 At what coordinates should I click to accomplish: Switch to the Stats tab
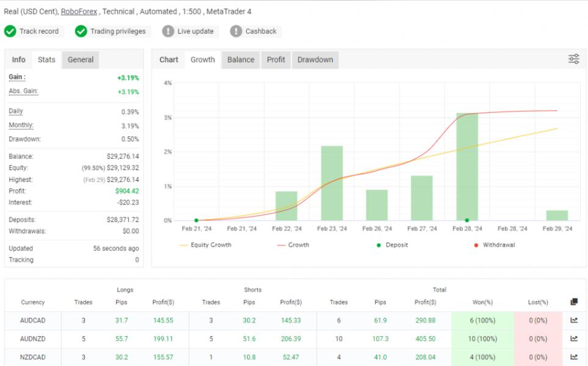click(x=46, y=60)
